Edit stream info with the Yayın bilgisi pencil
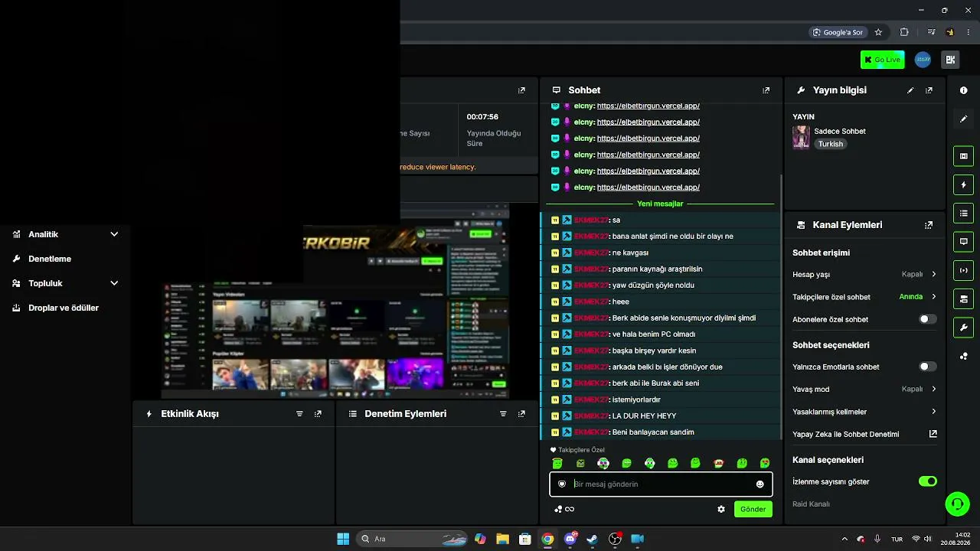The width and height of the screenshot is (980, 551). tap(910, 90)
